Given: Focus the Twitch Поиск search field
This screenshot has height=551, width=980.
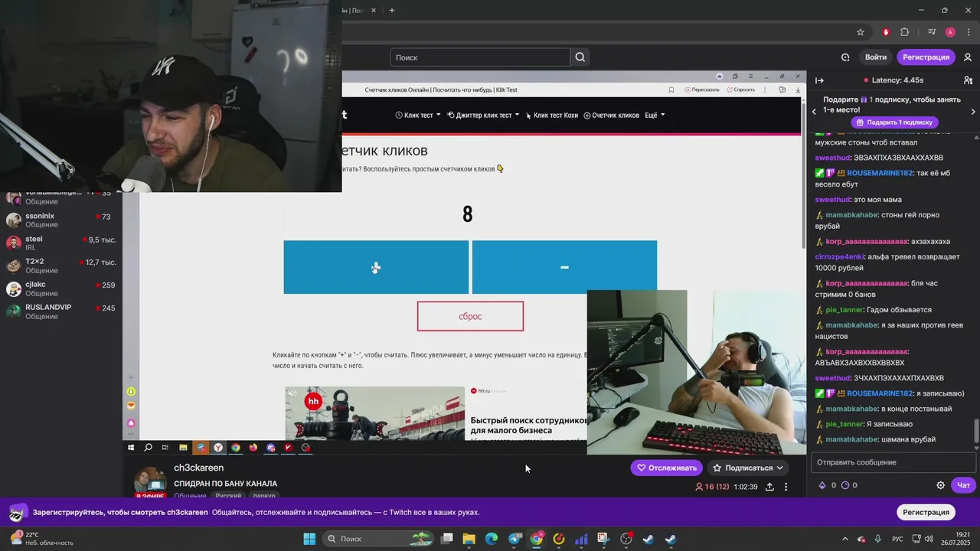Looking at the screenshot, I should 480,57.
